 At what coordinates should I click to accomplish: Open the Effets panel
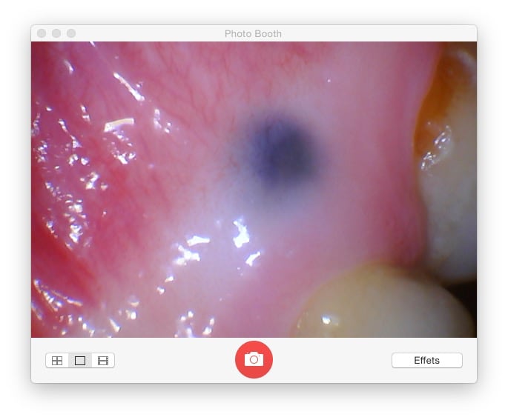426,361
